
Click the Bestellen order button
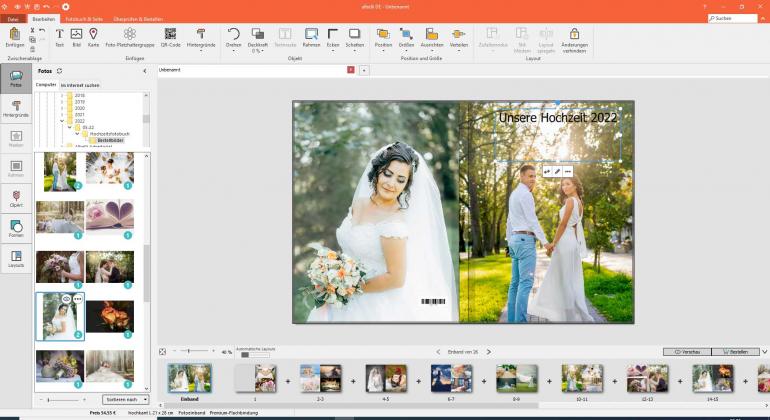(x=736, y=352)
